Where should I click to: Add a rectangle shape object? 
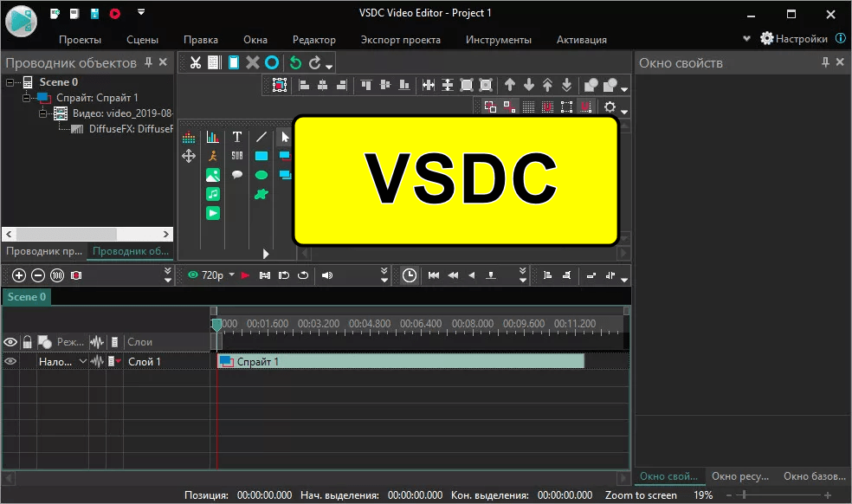(x=261, y=156)
